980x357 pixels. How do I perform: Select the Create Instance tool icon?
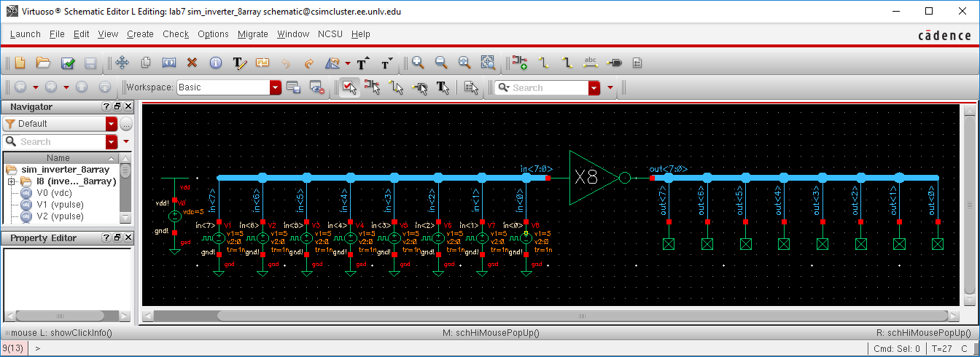[520, 63]
